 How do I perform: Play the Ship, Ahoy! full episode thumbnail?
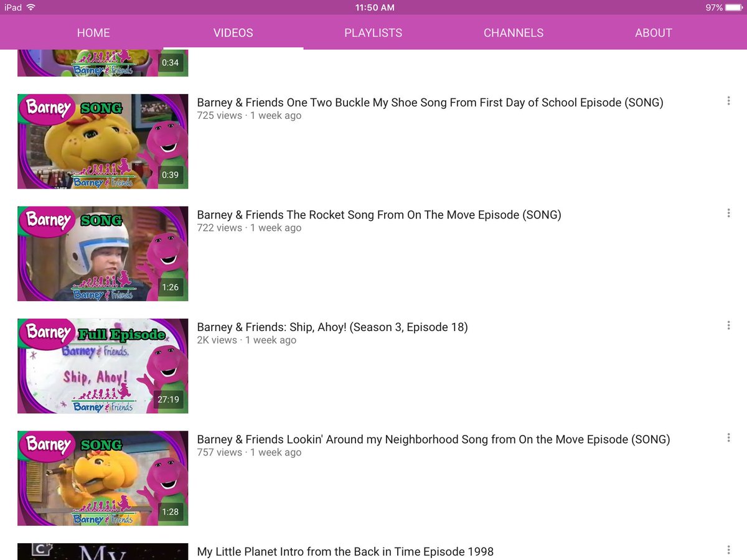coord(103,366)
